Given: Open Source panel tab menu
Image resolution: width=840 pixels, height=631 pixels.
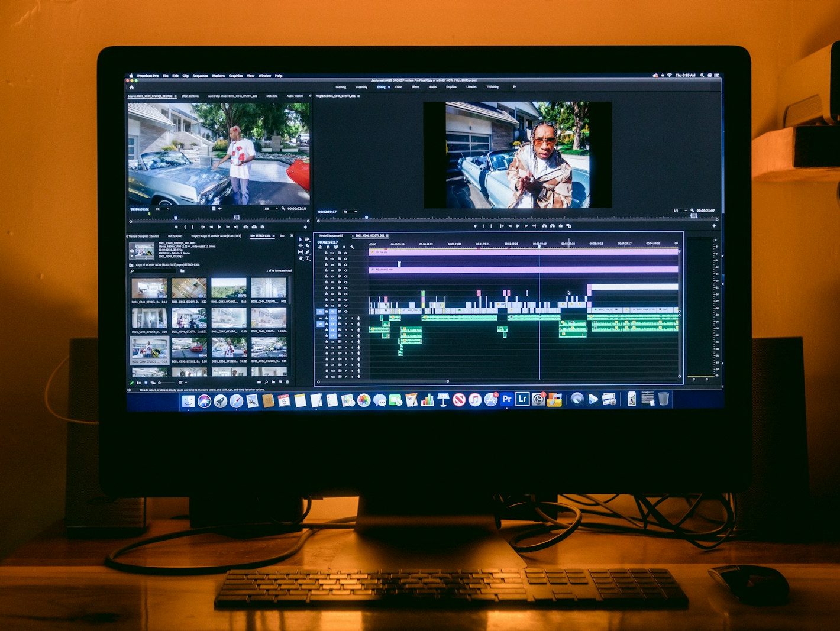Looking at the screenshot, I should (176, 96).
